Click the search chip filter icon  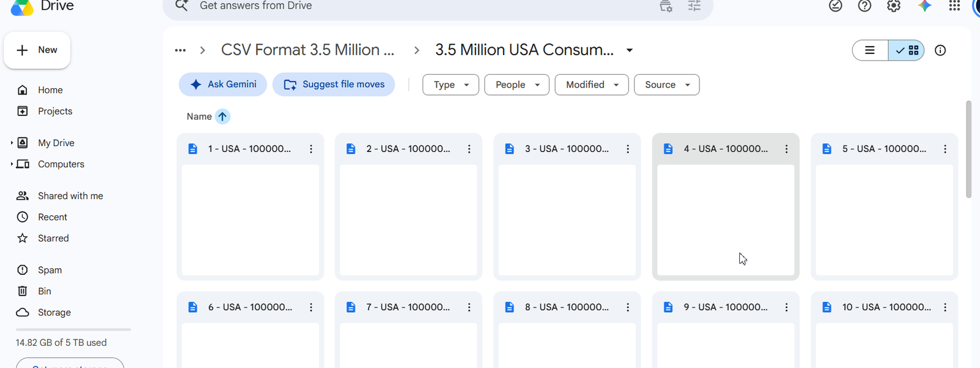(x=666, y=6)
